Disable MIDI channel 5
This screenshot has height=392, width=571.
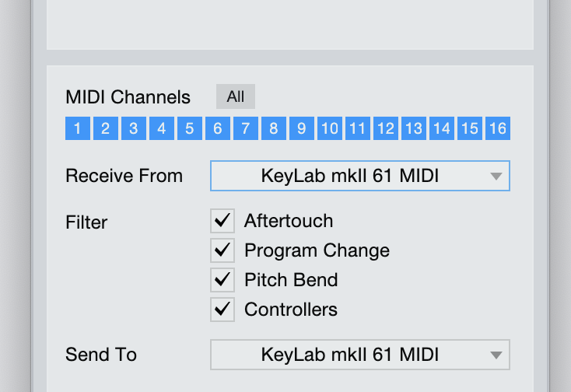190,128
